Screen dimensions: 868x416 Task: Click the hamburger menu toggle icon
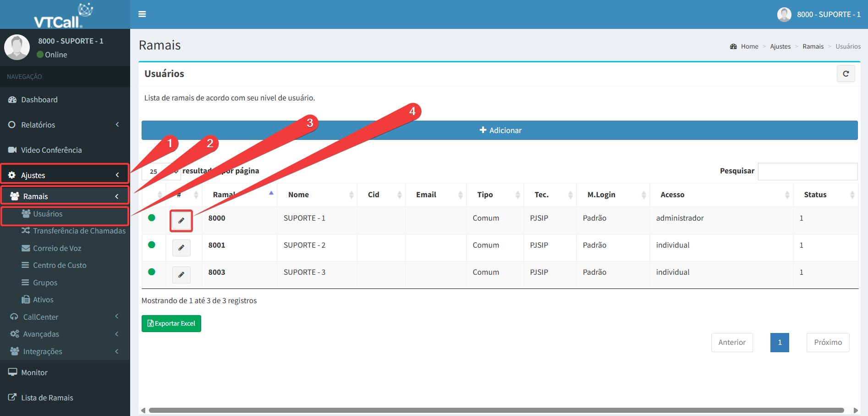click(x=142, y=14)
